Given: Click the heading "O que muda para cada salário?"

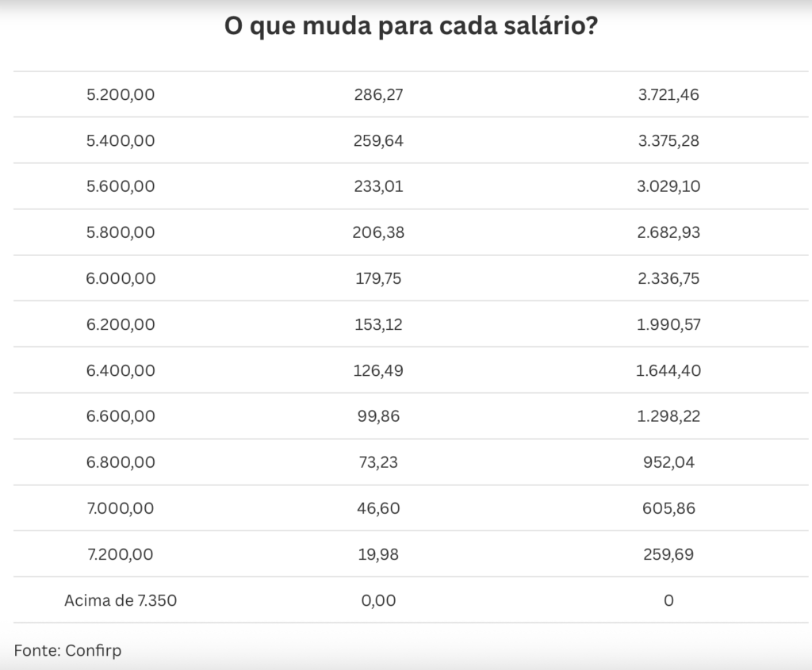Looking at the screenshot, I should tap(411, 27).
